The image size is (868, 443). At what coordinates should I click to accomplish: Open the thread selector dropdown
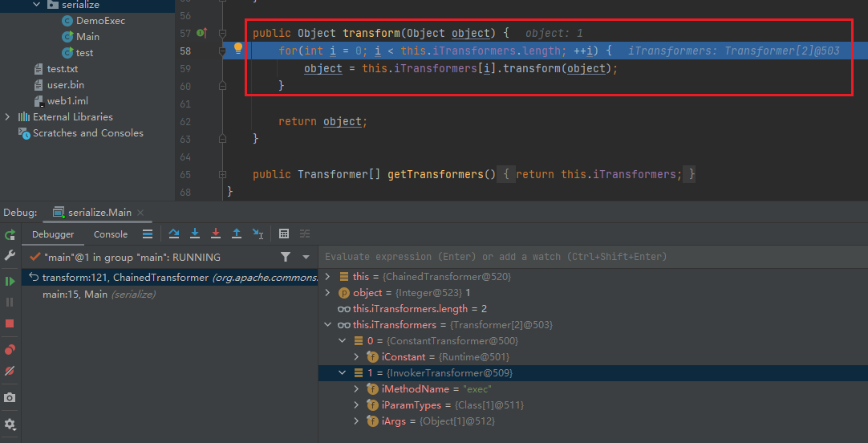pyautogui.click(x=306, y=257)
